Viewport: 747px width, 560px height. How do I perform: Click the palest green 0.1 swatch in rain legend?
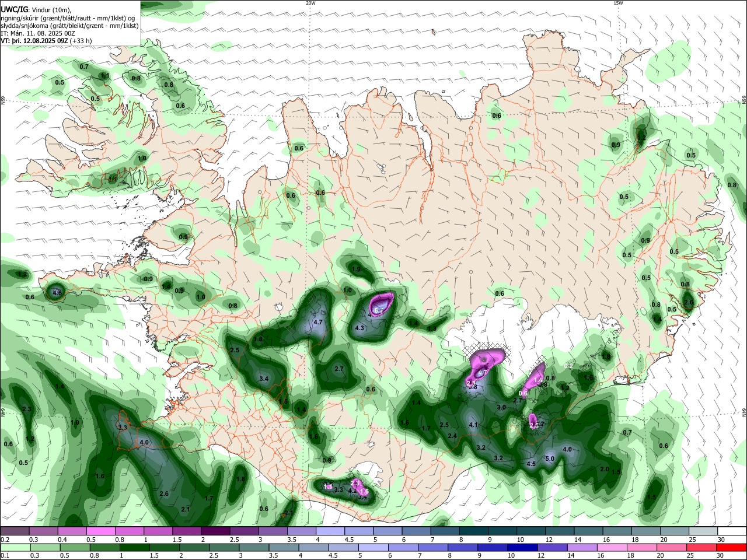15,548
